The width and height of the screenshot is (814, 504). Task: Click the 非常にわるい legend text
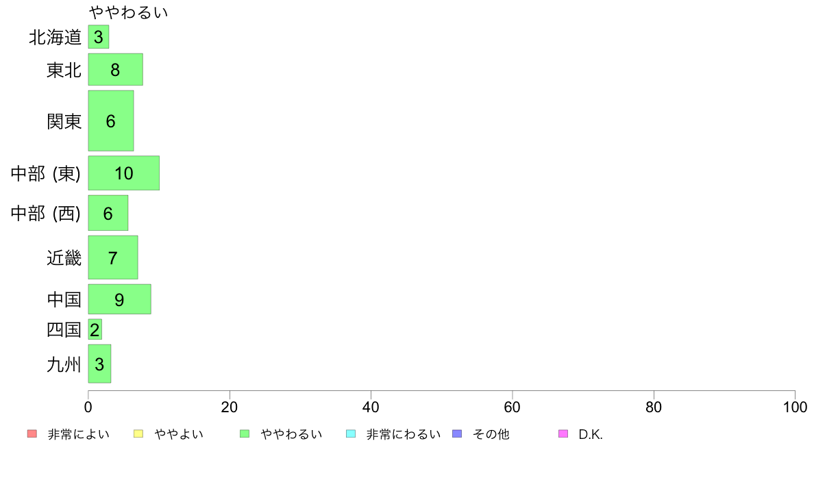(x=404, y=434)
